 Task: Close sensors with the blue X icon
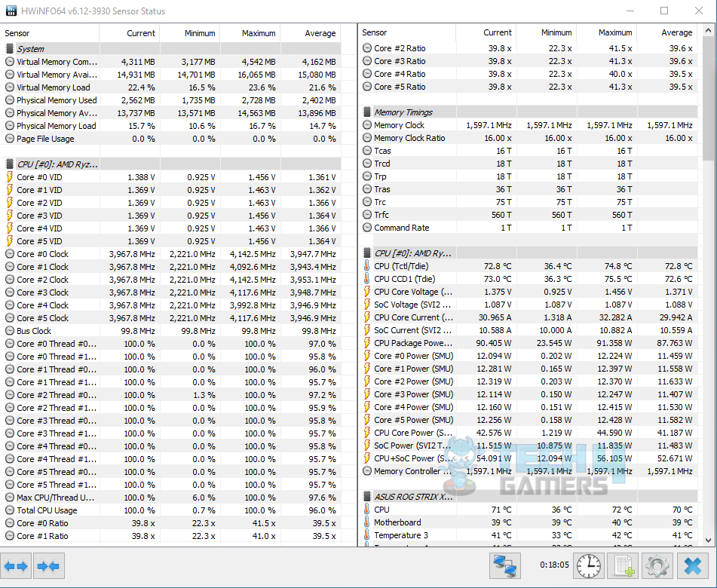693,566
